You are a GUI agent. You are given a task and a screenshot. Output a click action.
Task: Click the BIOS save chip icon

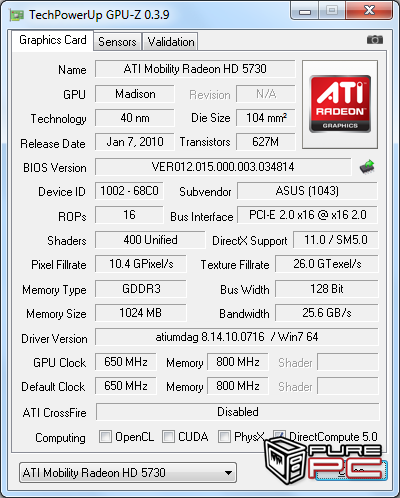[367, 167]
